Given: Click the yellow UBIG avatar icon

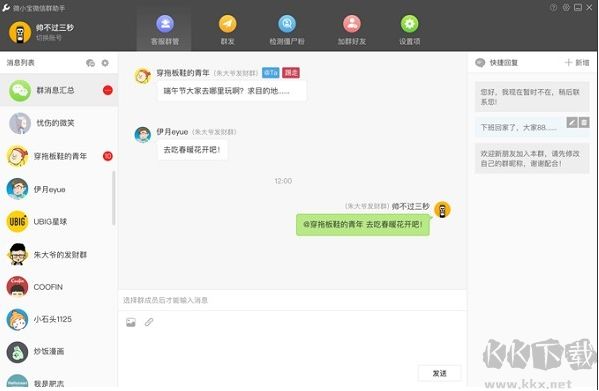Looking at the screenshot, I should click(17, 221).
